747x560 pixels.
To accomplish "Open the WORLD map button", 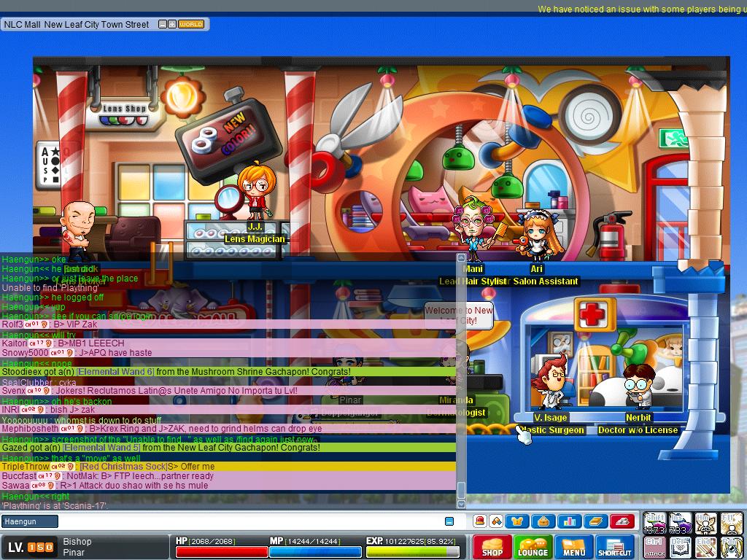I will point(191,24).
